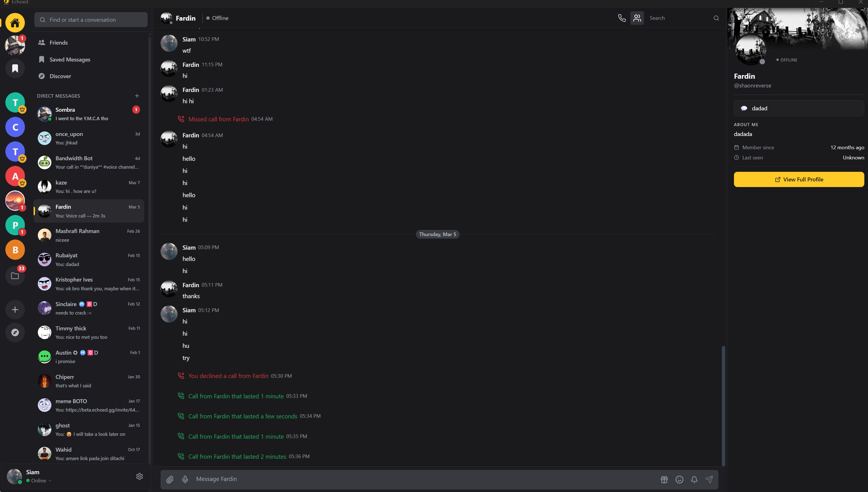This screenshot has height=492, width=868.
Task: Open the Sombra conversation
Action: (89, 114)
